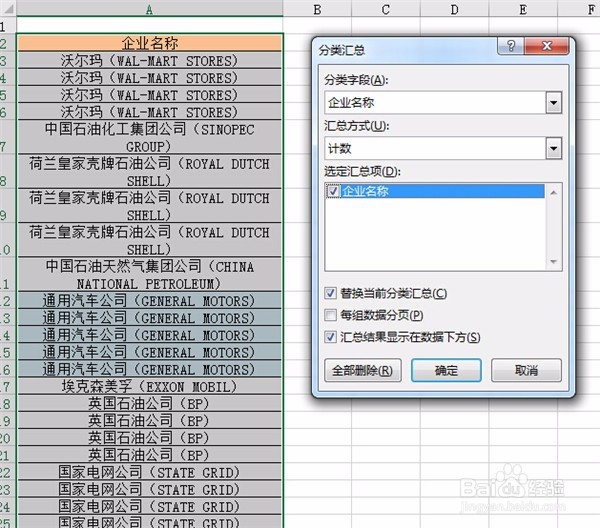The image size is (600, 528).
Task: Select column B header
Action: coord(317,8)
